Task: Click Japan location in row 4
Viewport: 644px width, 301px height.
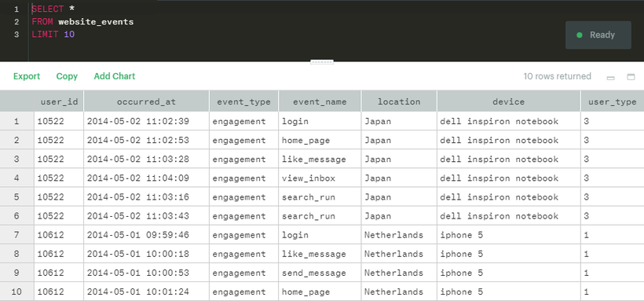Action: click(x=399, y=178)
